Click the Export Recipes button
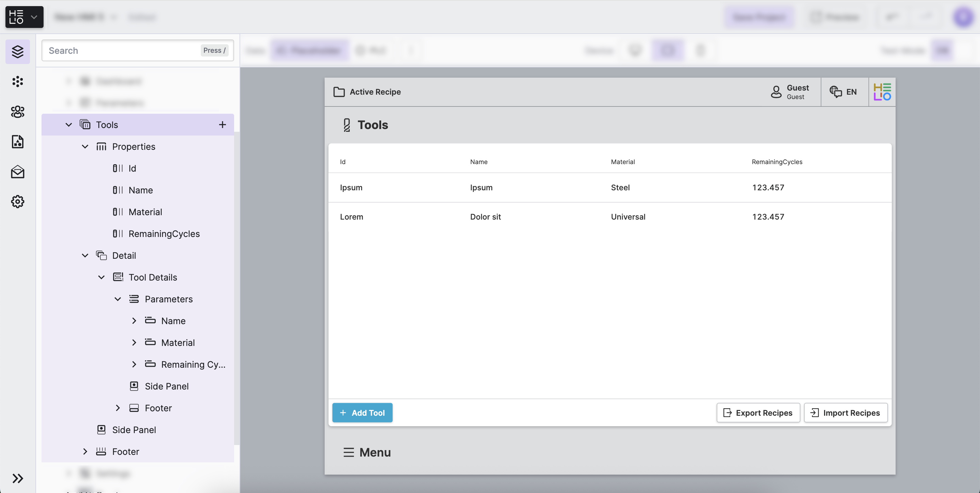980x493 pixels. pos(758,413)
